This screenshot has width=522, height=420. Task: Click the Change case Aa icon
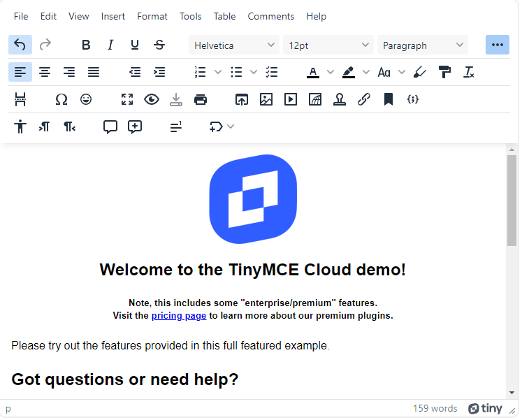[x=384, y=72]
